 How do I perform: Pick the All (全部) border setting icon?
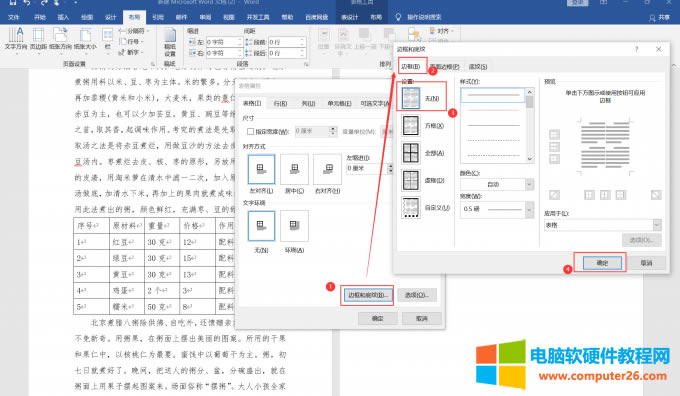(411, 153)
